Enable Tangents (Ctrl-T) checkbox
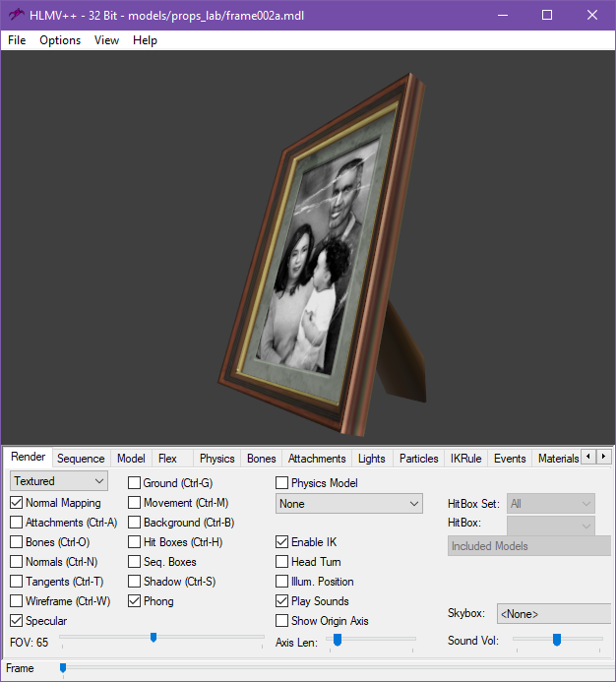Viewport: 616px width, 682px height. coord(16,581)
